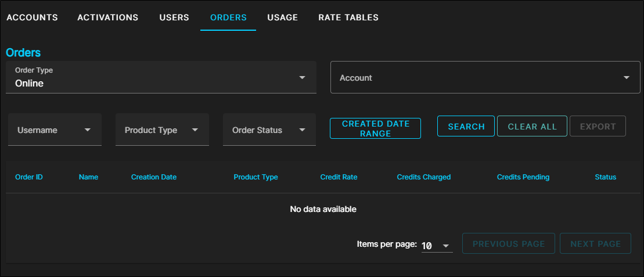Image resolution: width=644 pixels, height=277 pixels.
Task: Sort the table by Status column
Action: click(605, 177)
